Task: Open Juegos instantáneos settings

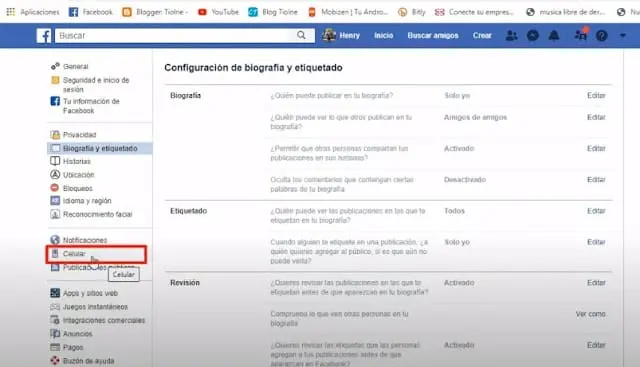Action: (95, 307)
